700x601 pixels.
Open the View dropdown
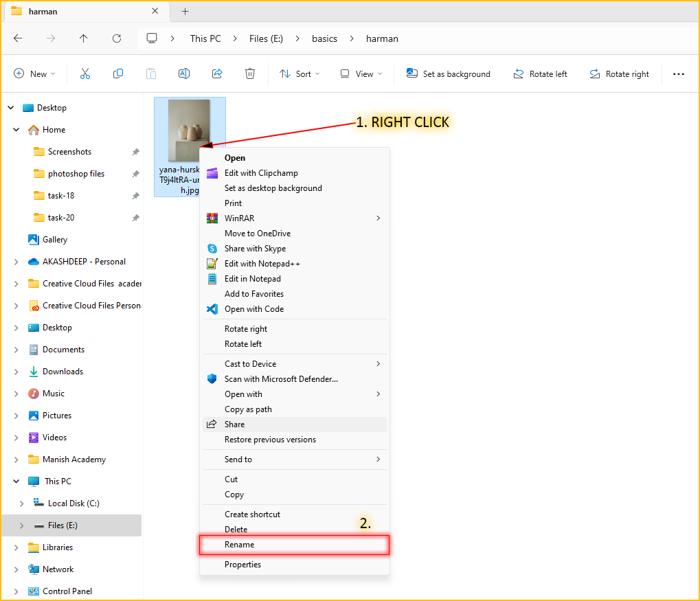[x=361, y=74]
